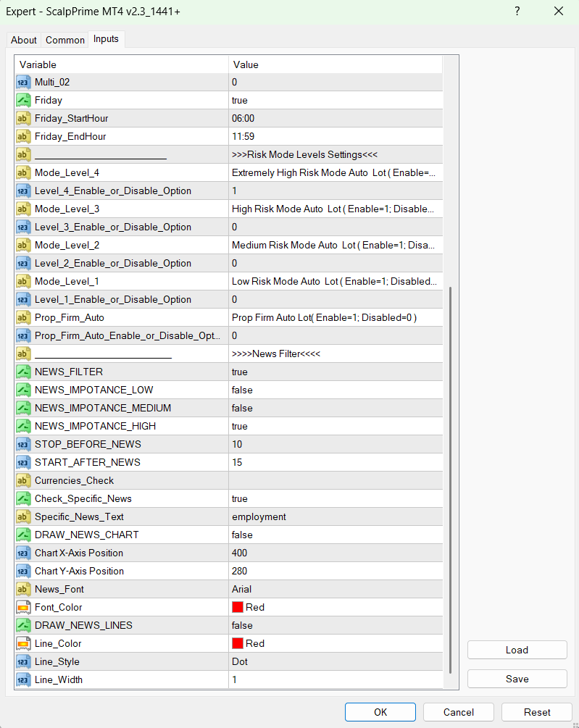Click the help question mark in title bar
This screenshot has width=579, height=728.
pos(517,11)
